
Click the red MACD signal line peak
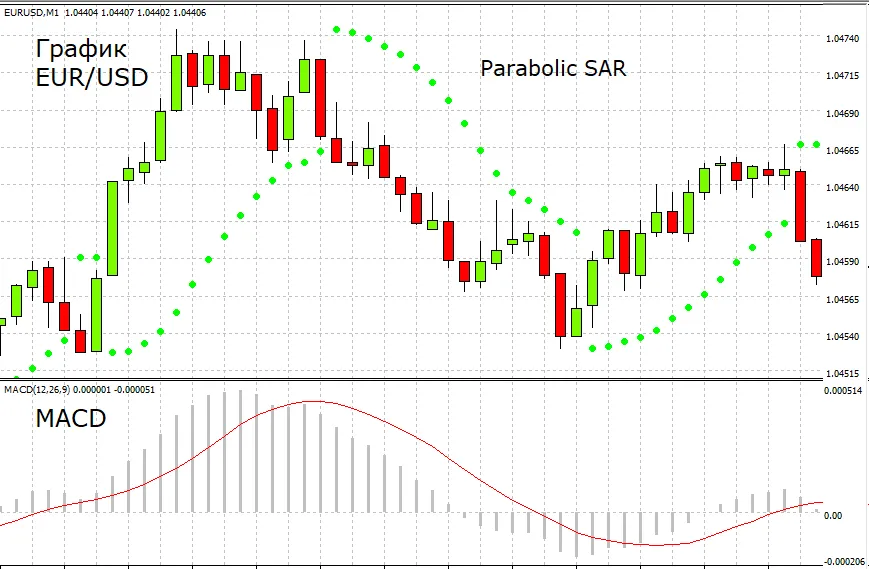(313, 401)
